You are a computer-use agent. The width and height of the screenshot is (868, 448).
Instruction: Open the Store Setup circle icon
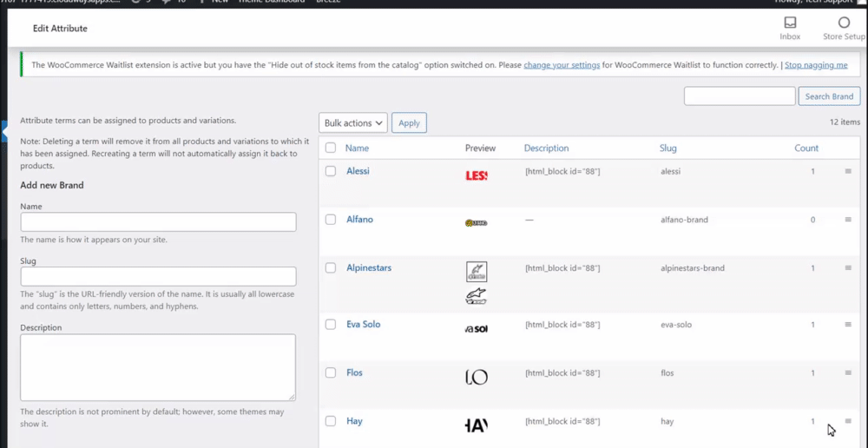[x=844, y=23]
